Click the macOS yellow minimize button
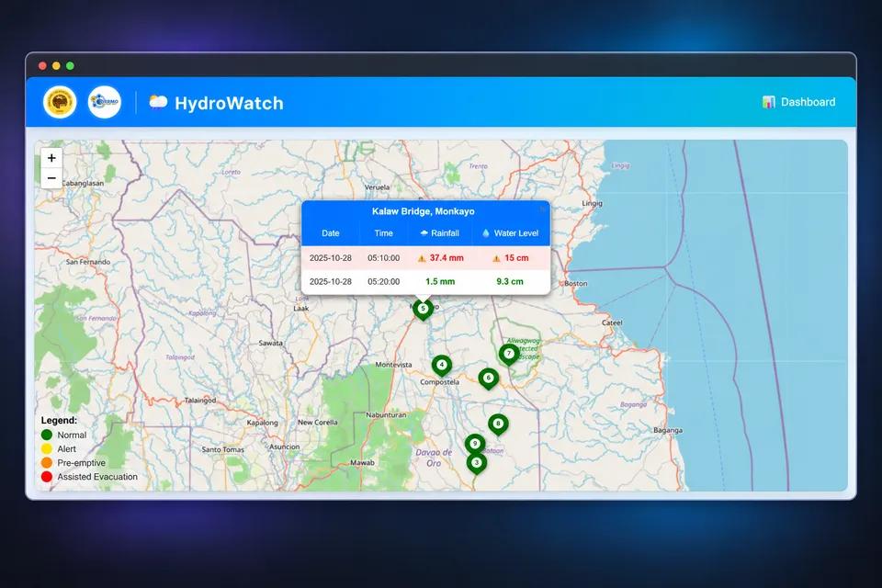Viewport: 882px width, 588px height. [56, 66]
